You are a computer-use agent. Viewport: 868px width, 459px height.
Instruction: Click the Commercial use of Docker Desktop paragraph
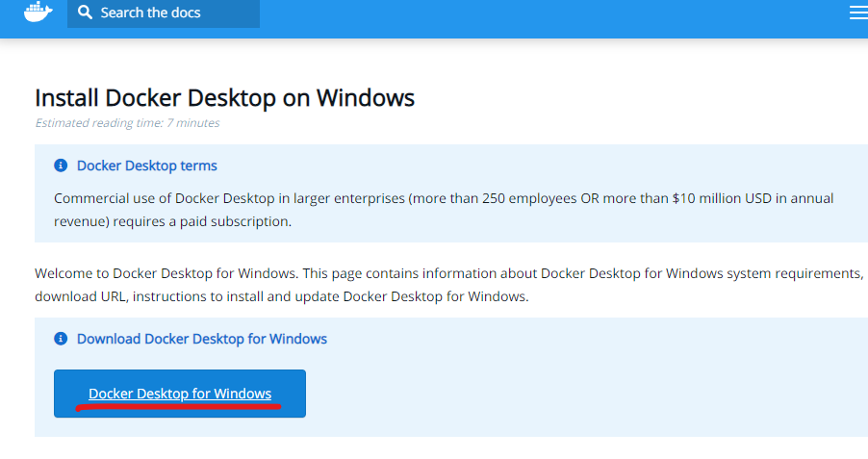coord(444,210)
